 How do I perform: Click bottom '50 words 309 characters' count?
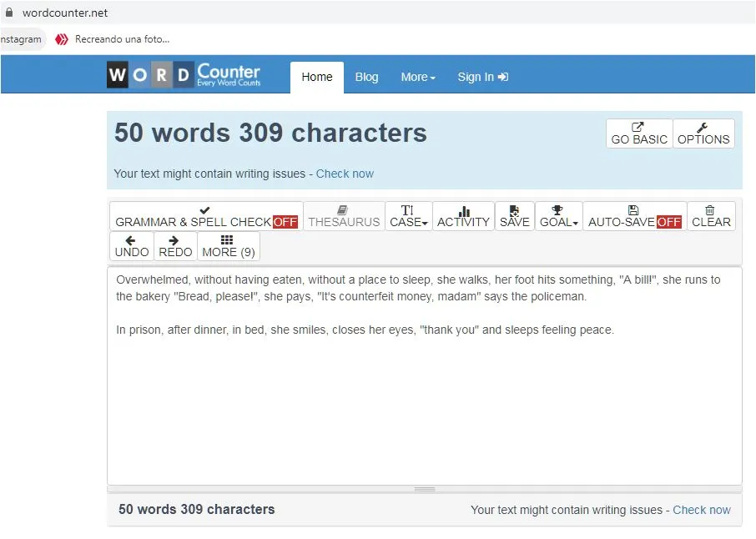point(197,510)
